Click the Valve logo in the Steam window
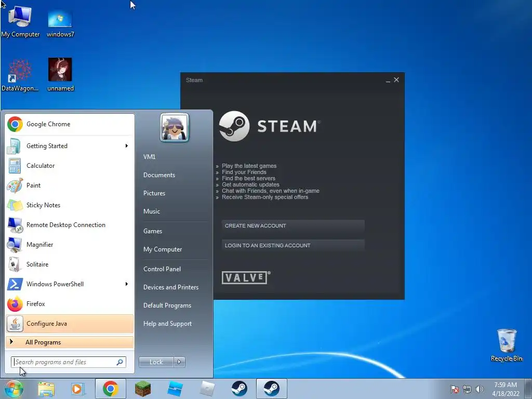This screenshot has height=399, width=532. (x=246, y=277)
